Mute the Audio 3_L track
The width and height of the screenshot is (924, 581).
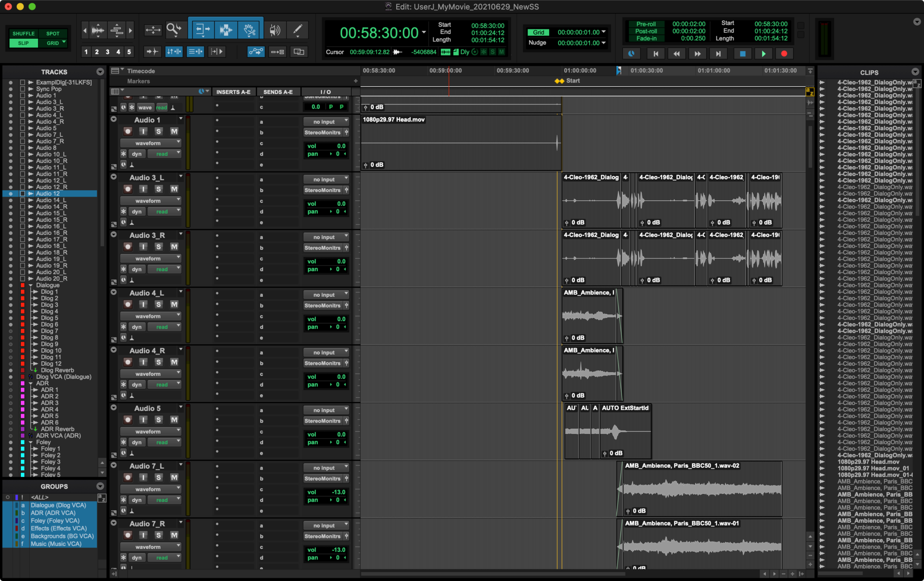173,189
